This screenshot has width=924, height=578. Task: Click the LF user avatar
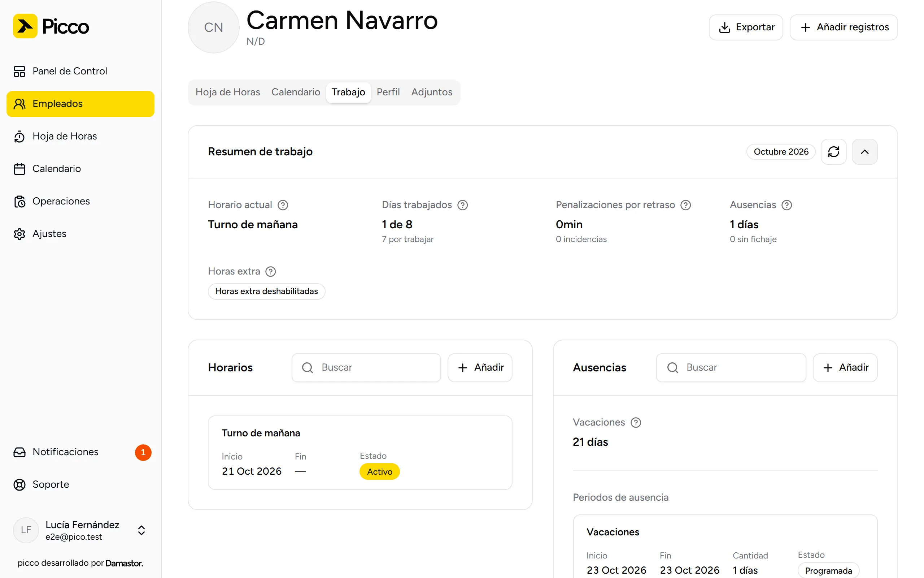point(26,530)
